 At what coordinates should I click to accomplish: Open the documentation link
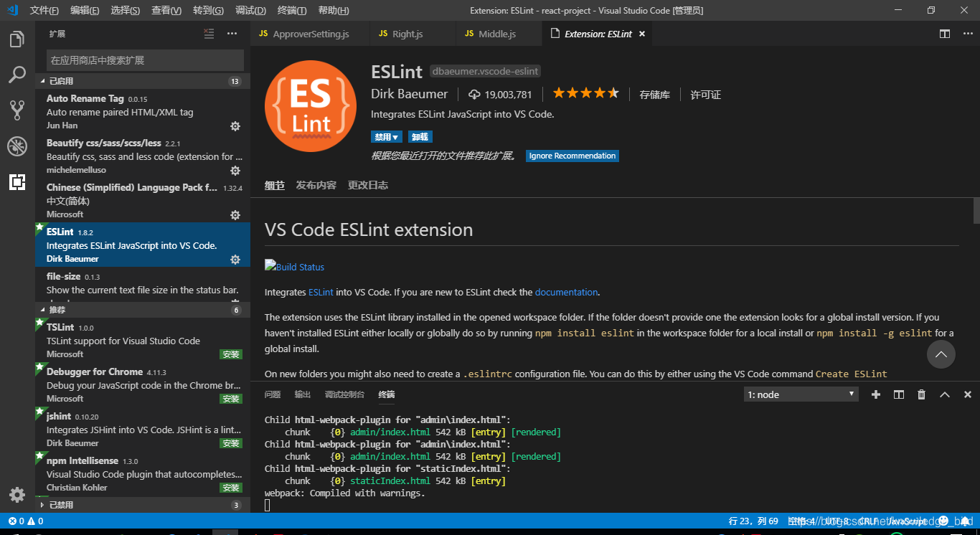tap(566, 292)
